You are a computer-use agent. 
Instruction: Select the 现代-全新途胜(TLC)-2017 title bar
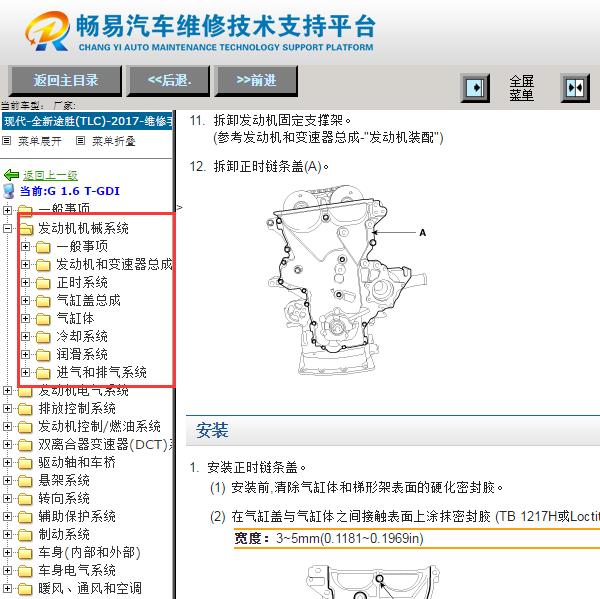tap(87, 121)
